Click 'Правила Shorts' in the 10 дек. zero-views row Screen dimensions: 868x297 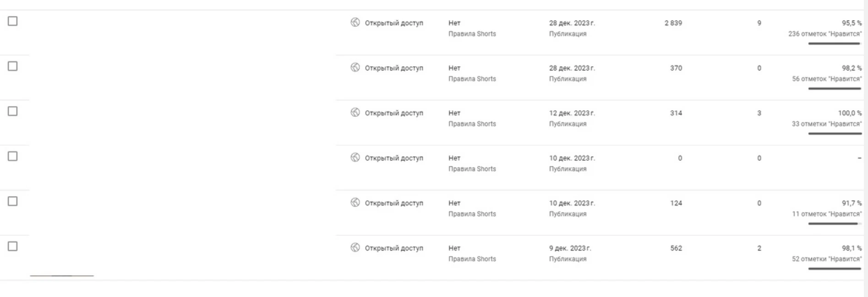click(x=472, y=169)
